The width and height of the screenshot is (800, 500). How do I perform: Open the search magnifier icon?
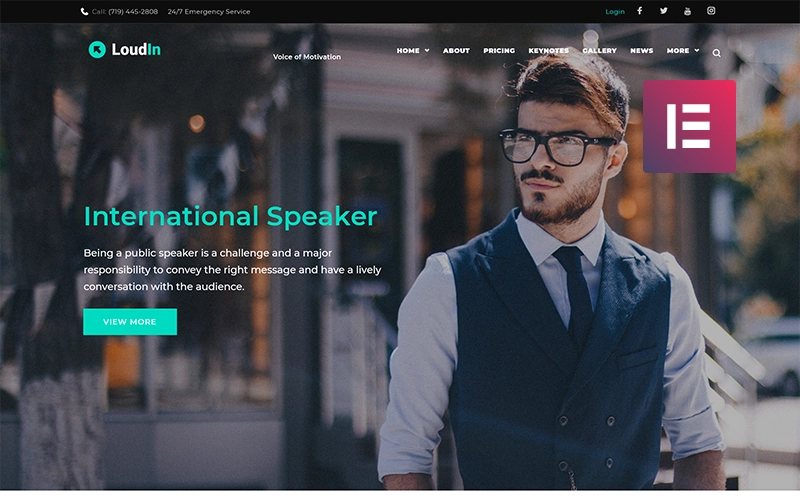click(x=716, y=53)
